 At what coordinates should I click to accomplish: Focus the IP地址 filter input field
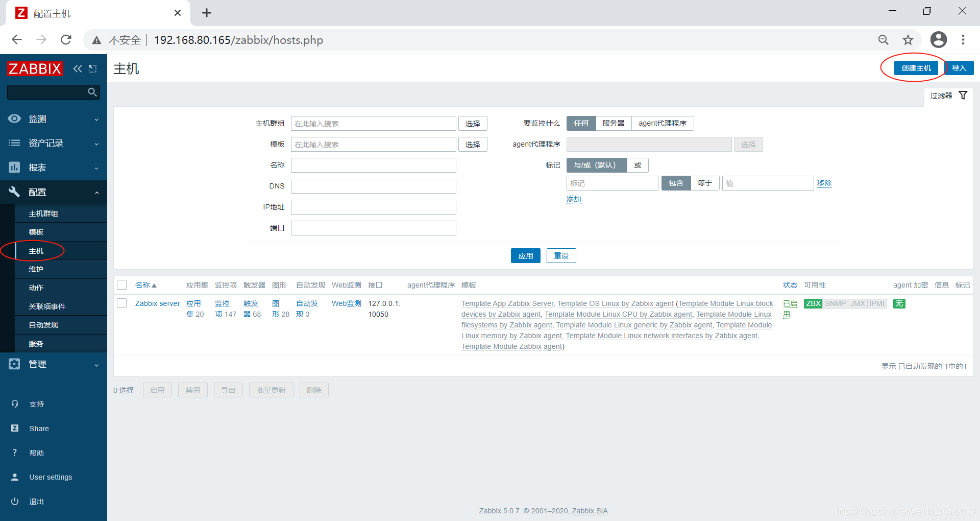374,207
